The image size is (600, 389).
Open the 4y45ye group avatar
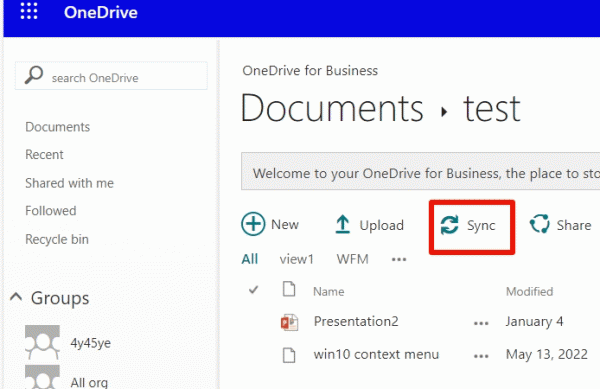(x=42, y=342)
